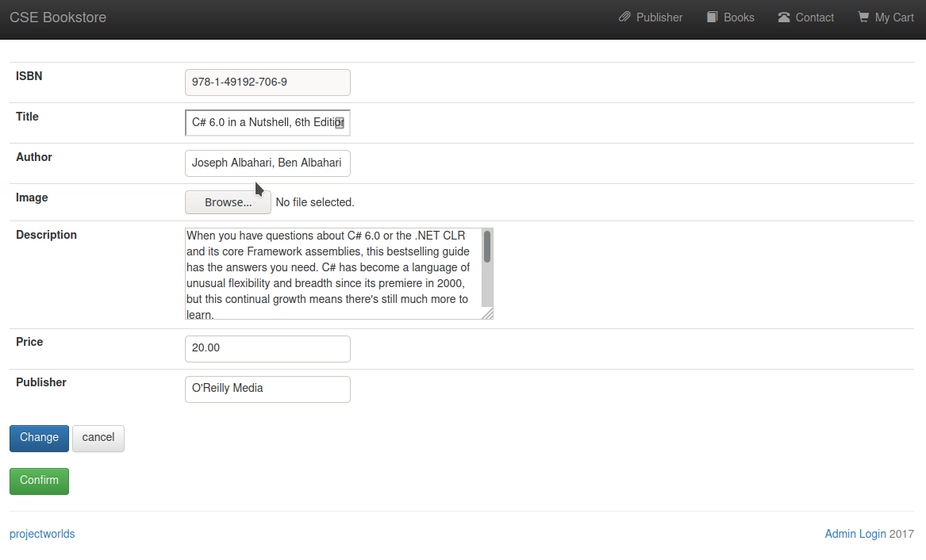Click the book icon in navbar
926x560 pixels.
713,17
